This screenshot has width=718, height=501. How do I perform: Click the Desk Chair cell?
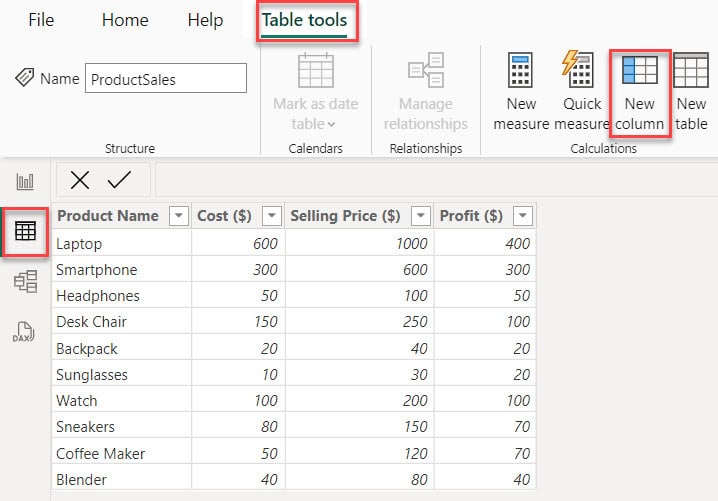point(122,322)
